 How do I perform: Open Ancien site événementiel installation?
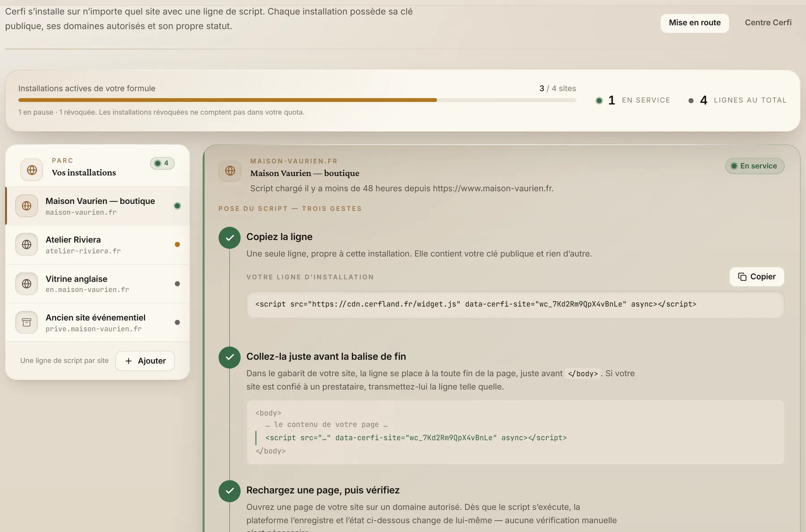(x=98, y=322)
